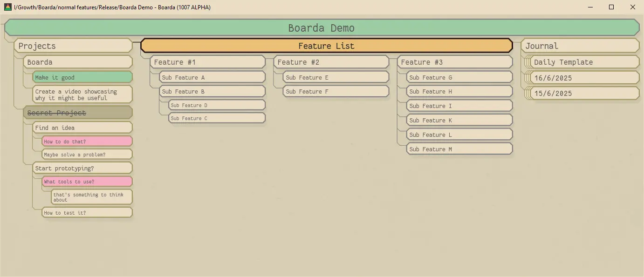Select the Journal node

coord(580,46)
